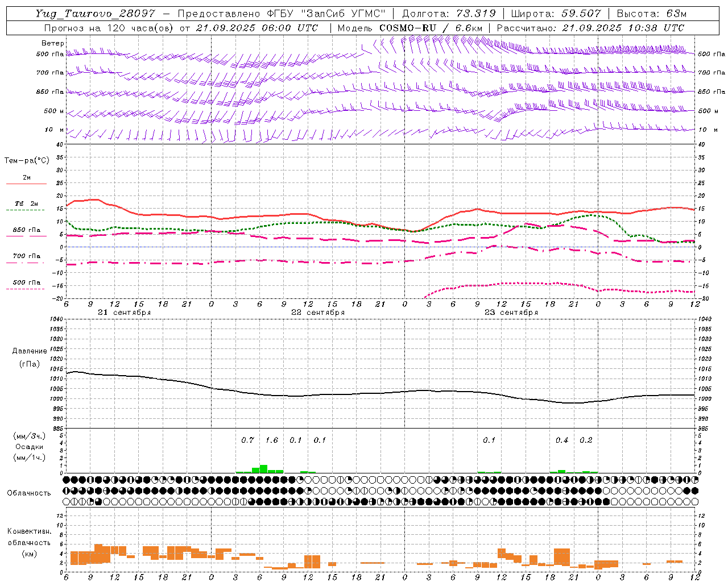
Task: Click the right 850 гПа wind level label
Action: (x=712, y=92)
